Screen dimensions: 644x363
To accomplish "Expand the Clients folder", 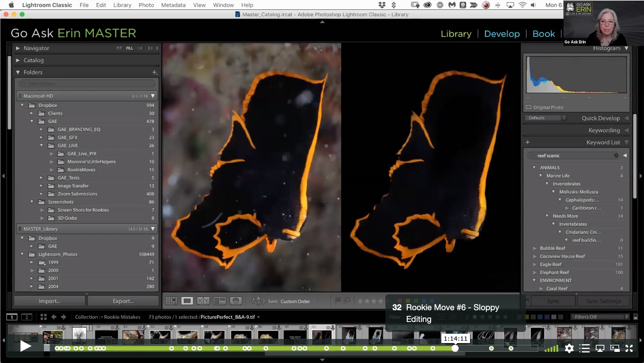I will coord(32,113).
